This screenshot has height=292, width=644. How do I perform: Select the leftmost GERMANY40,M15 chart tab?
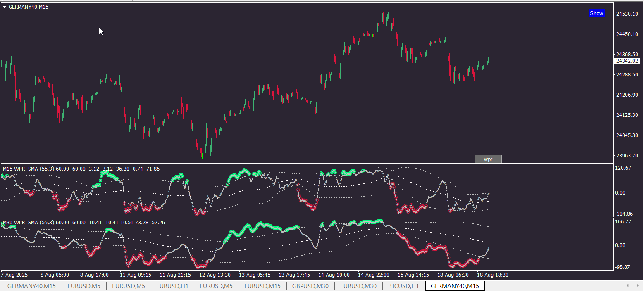pyautogui.click(x=32, y=286)
